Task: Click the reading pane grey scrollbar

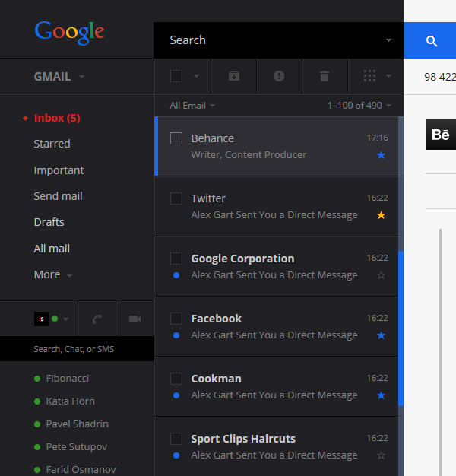Action: pyautogui.click(x=440, y=352)
